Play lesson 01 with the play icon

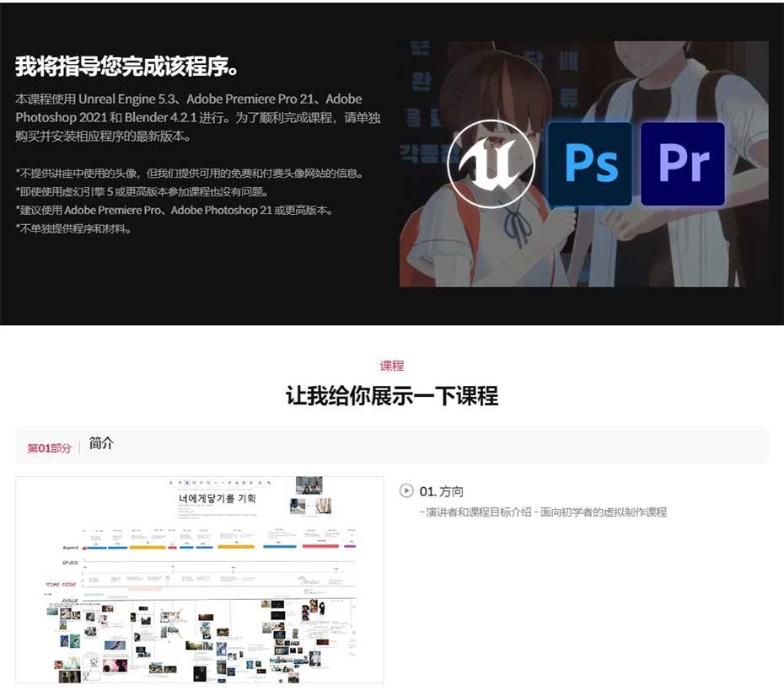(406, 490)
